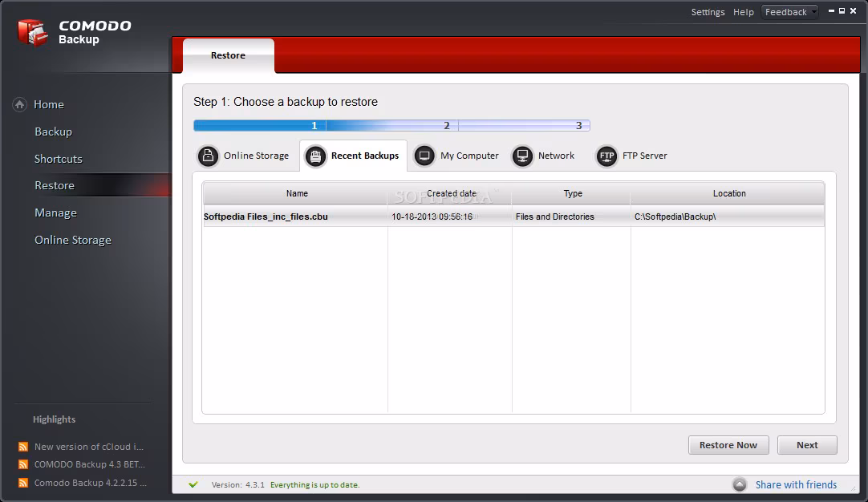
Task: Open Comodo Backup 4.2.2.15 highlight
Action: [90, 483]
